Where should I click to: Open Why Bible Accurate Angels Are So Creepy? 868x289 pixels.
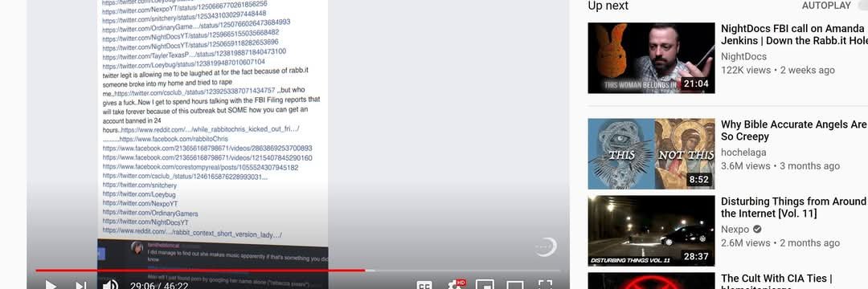[x=794, y=130]
